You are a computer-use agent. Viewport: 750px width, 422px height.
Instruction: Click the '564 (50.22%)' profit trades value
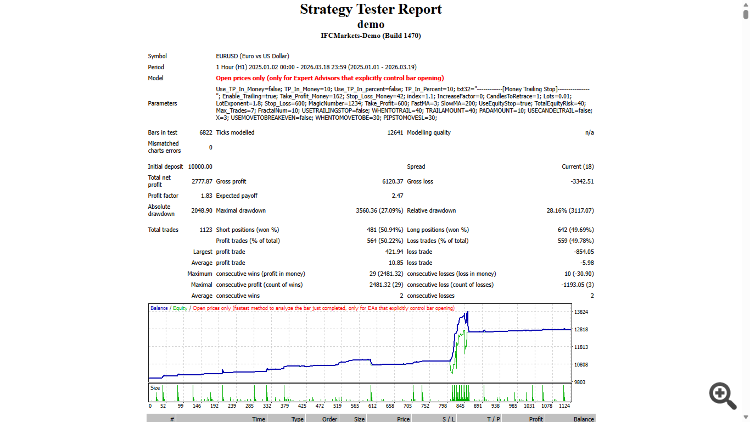tap(385, 241)
